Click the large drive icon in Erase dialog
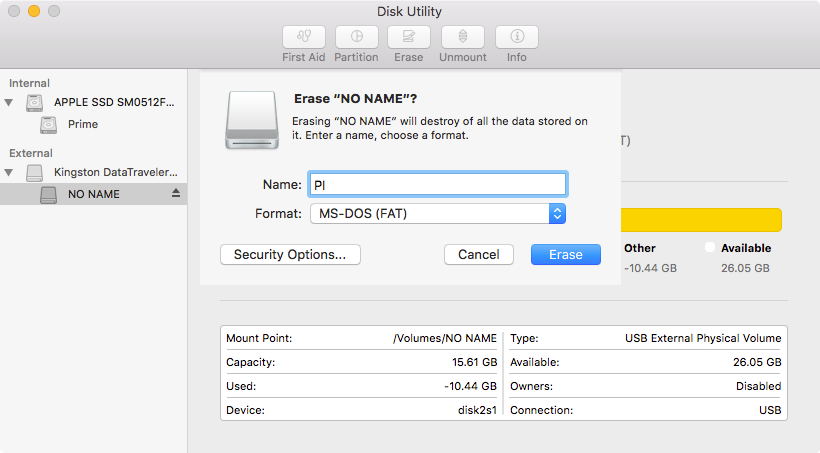This screenshot has height=453, width=820. [252, 120]
